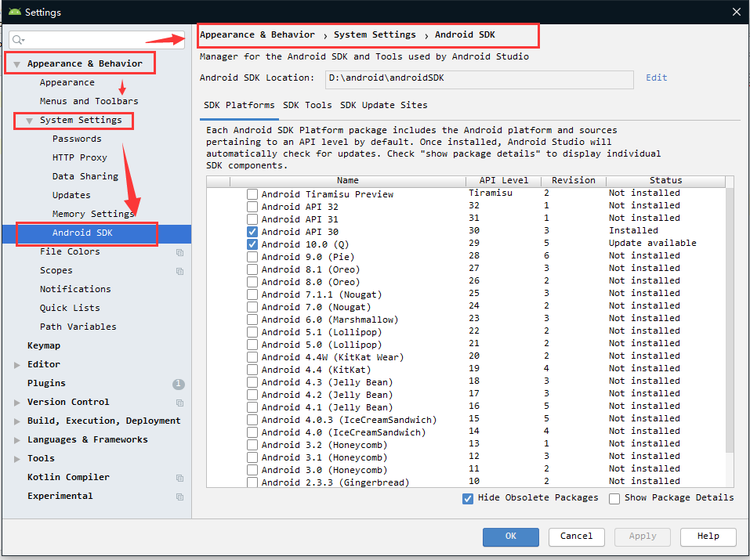Screen dimensions: 750x560
Task: Click the Cancel button
Action: (x=576, y=537)
